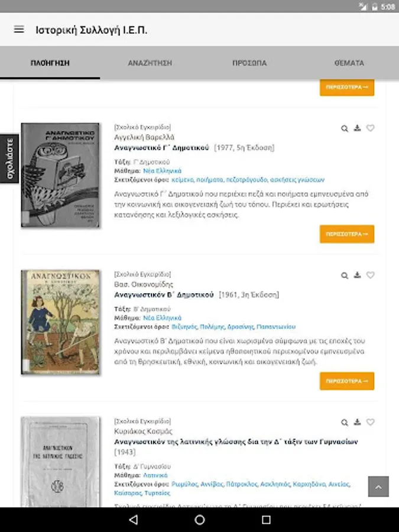Click ΠΕΡΙΣΣΟΤΕΡΑ button under Αναγνωστικόν Β΄ Δημοτικού
The image size is (399, 532).
pyautogui.click(x=347, y=381)
